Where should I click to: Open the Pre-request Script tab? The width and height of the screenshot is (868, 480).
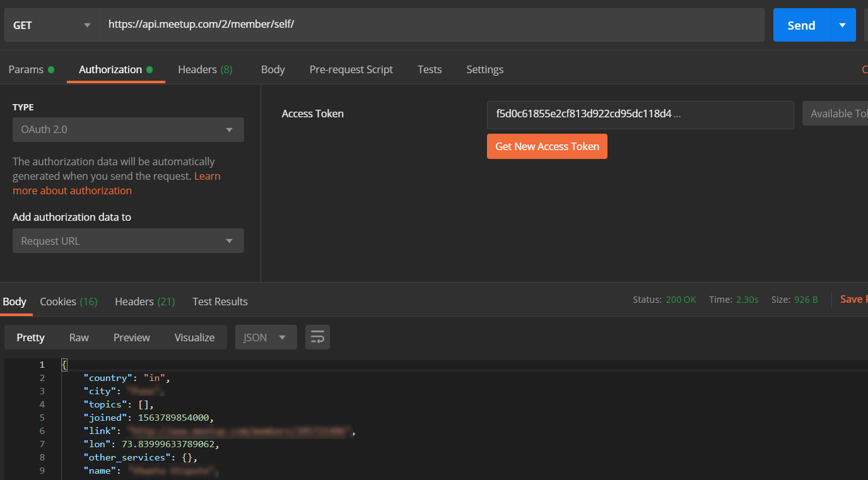coord(351,69)
